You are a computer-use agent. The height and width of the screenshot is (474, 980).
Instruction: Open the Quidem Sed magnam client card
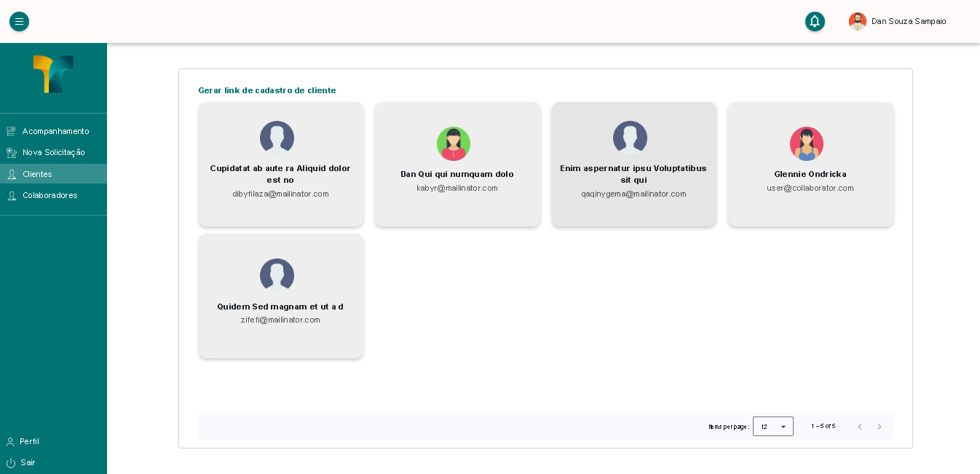click(280, 296)
